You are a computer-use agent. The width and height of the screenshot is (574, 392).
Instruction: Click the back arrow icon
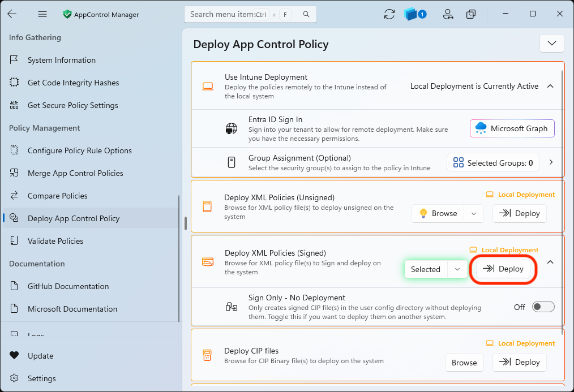click(x=12, y=14)
